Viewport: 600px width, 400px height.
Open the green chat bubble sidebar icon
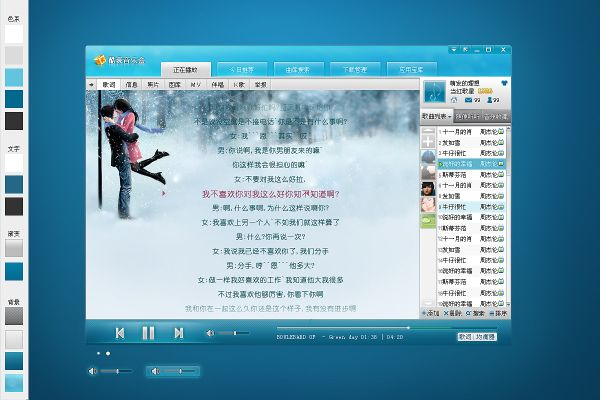point(428,221)
